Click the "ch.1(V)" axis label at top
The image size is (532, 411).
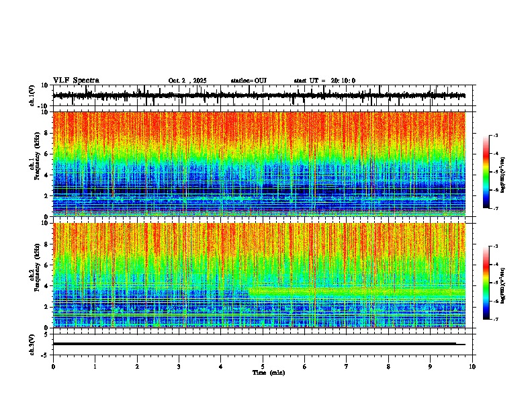pos(32,95)
